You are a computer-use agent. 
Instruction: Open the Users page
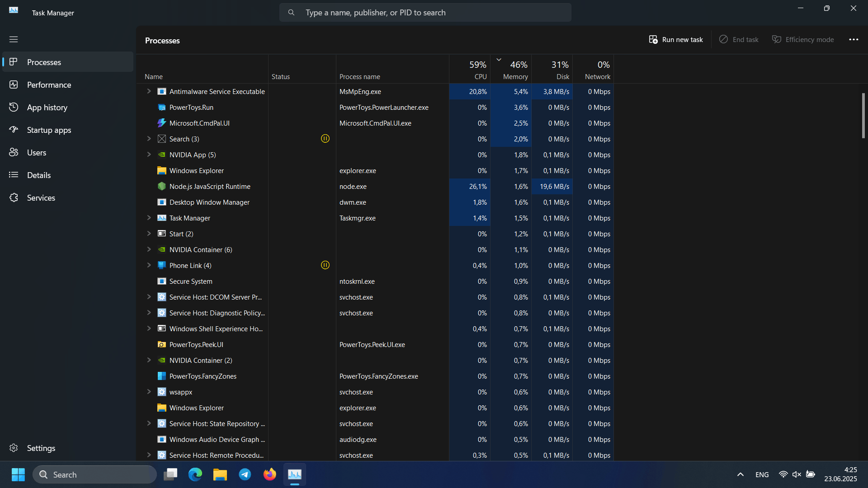point(36,153)
